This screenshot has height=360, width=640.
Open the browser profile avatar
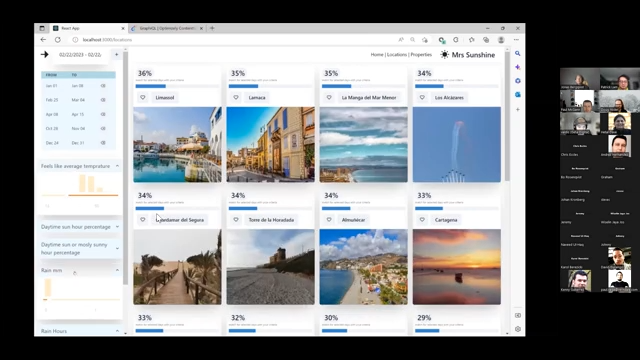point(501,40)
